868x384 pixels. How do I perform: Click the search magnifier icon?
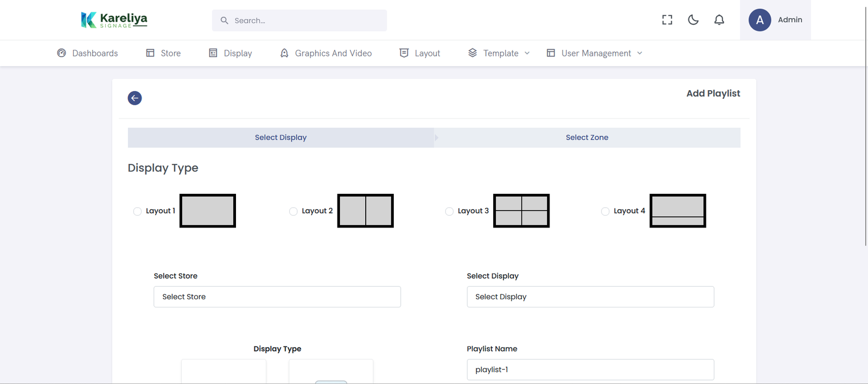coord(224,21)
